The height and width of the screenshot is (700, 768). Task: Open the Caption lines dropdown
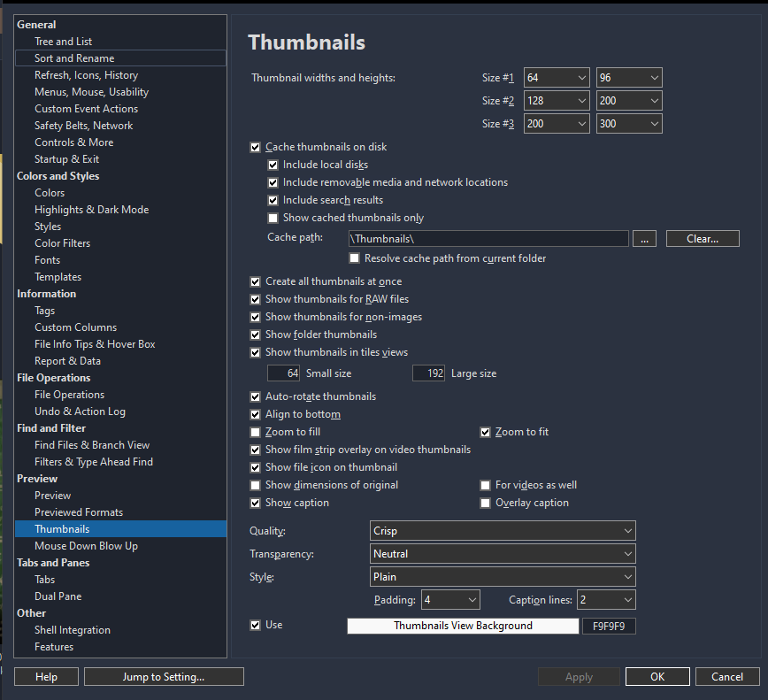(x=606, y=599)
